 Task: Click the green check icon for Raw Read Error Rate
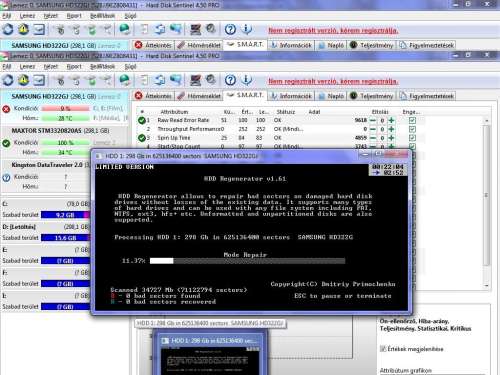pyautogui.click(x=142, y=120)
